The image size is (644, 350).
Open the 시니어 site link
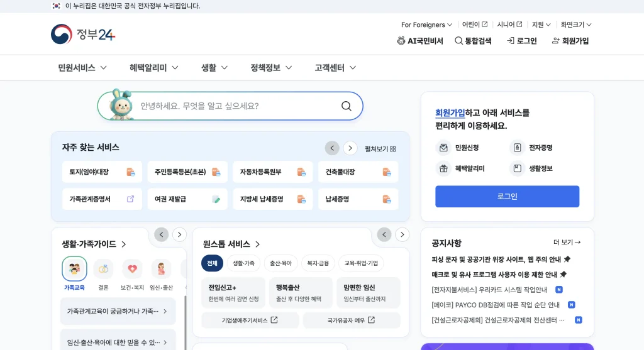tap(509, 25)
